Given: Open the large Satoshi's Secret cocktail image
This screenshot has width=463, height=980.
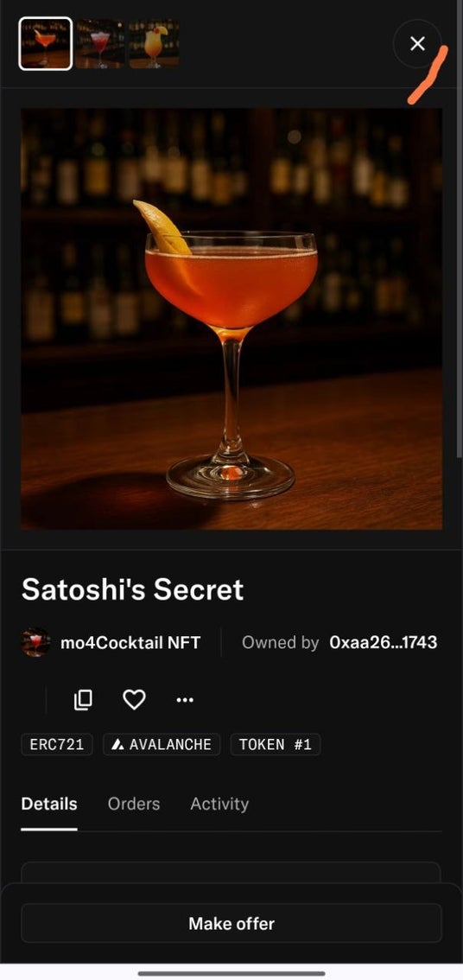Looking at the screenshot, I should point(231,319).
